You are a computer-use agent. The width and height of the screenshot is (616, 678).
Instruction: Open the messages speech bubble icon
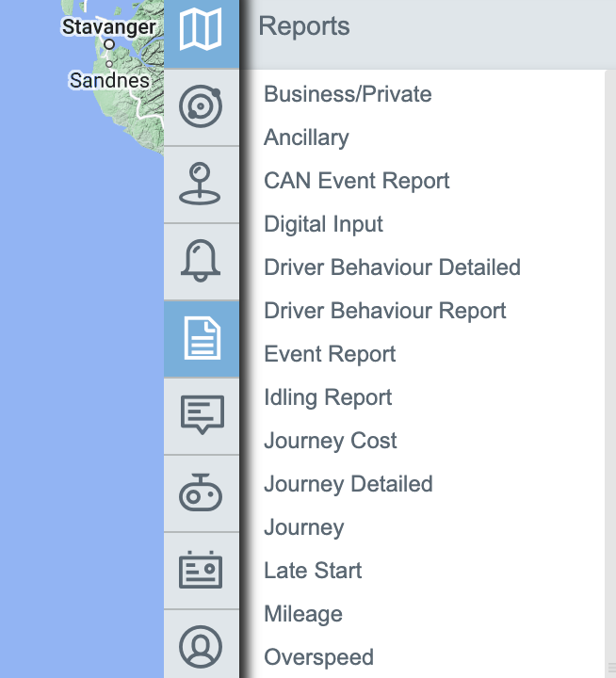pyautogui.click(x=201, y=416)
